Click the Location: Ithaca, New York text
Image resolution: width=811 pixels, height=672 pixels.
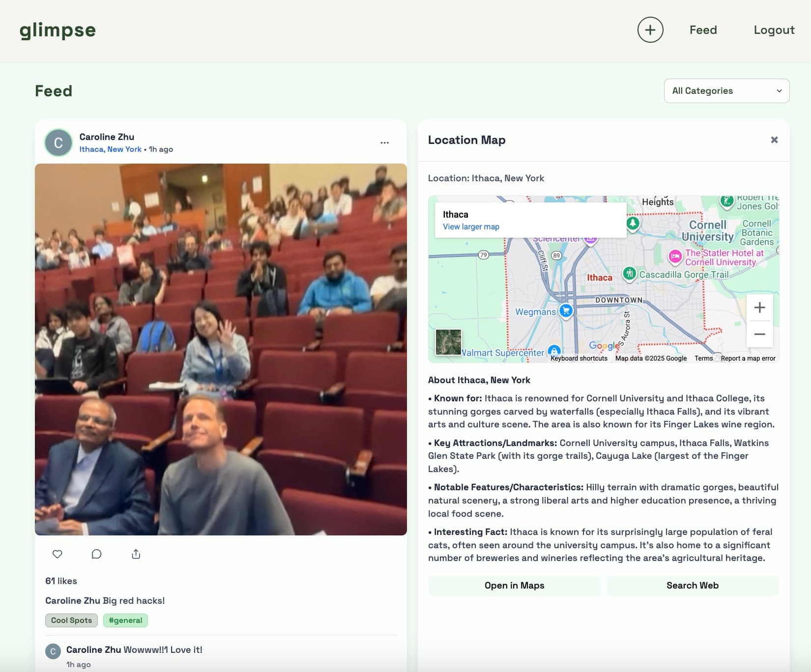pos(486,178)
